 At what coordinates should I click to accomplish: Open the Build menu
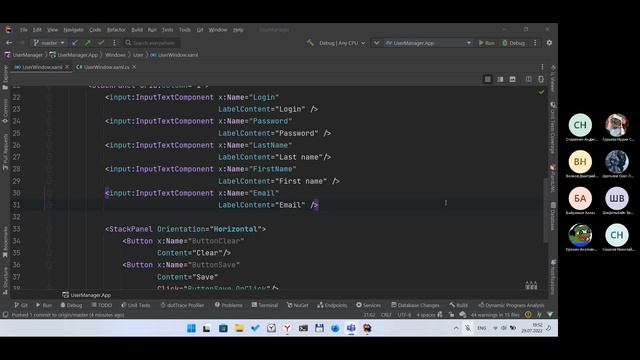point(137,30)
